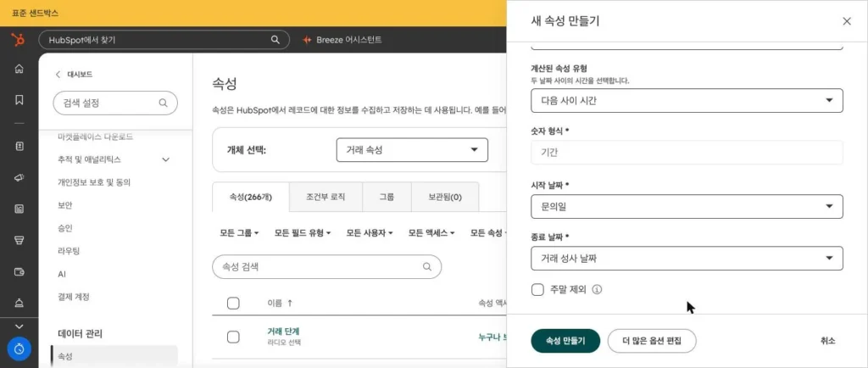
Task: Select 보안 in settings menu
Action: 64,204
